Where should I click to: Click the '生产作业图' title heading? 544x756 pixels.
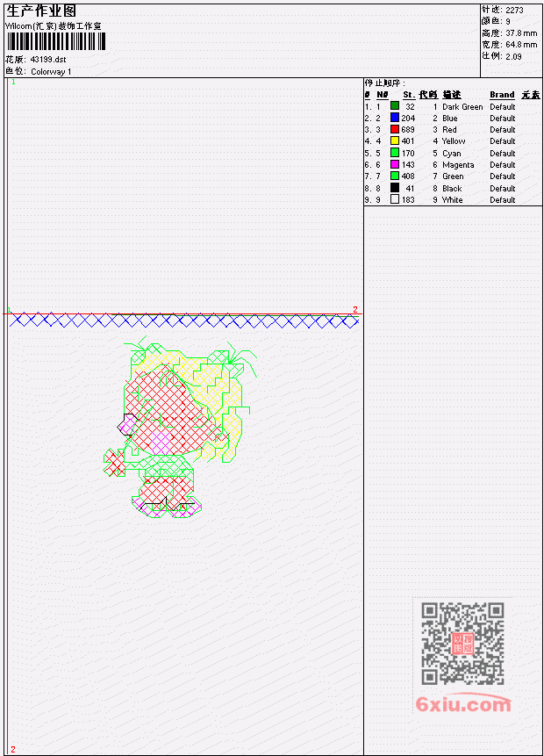click(x=41, y=11)
